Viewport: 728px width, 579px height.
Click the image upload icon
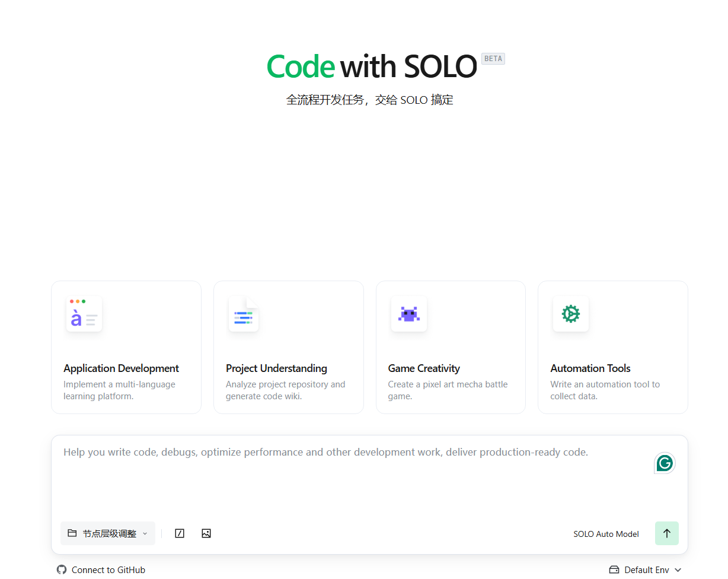pyautogui.click(x=206, y=533)
